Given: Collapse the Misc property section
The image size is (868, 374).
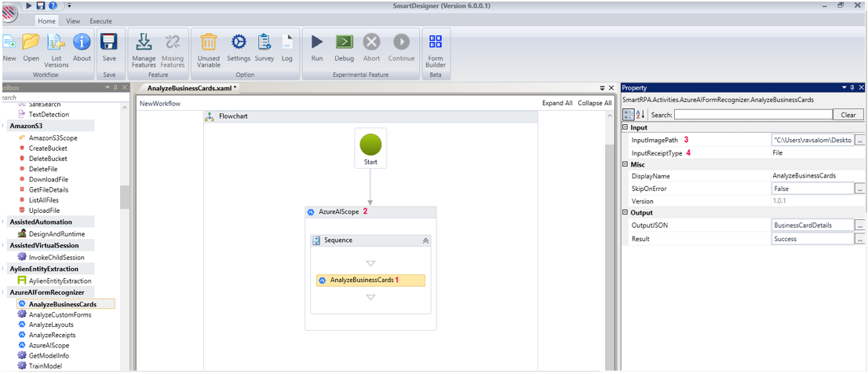Looking at the screenshot, I should pyautogui.click(x=625, y=164).
